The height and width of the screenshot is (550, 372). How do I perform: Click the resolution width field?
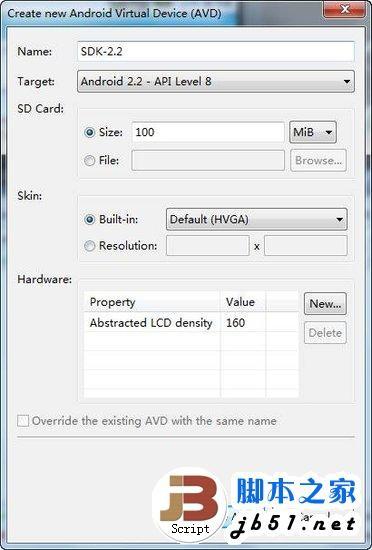(208, 246)
